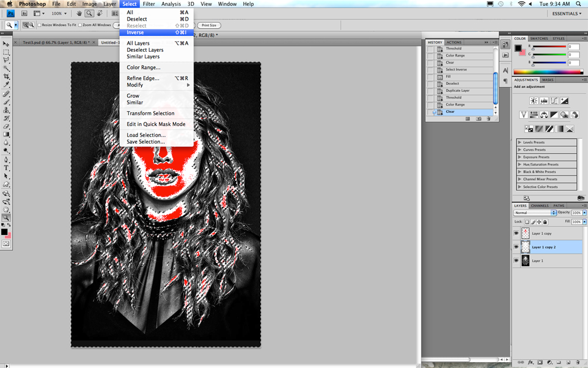Select the Move tool
The height and width of the screenshot is (368, 588).
click(x=6, y=44)
